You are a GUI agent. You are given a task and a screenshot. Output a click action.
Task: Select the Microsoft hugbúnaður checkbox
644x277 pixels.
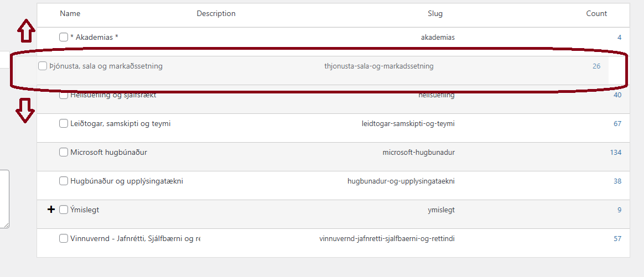tap(64, 152)
